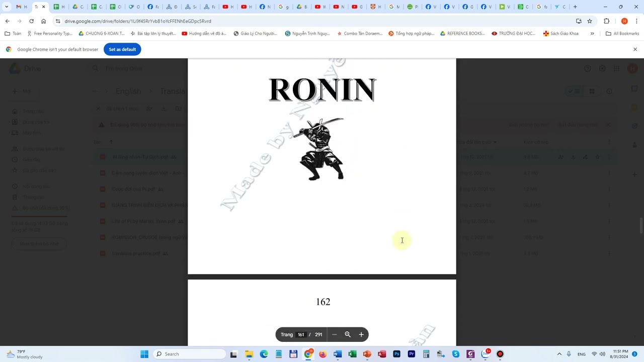Image resolution: width=644 pixels, height=362 pixels.
Task: Dismiss the default browser infobar
Action: [x=635, y=49]
